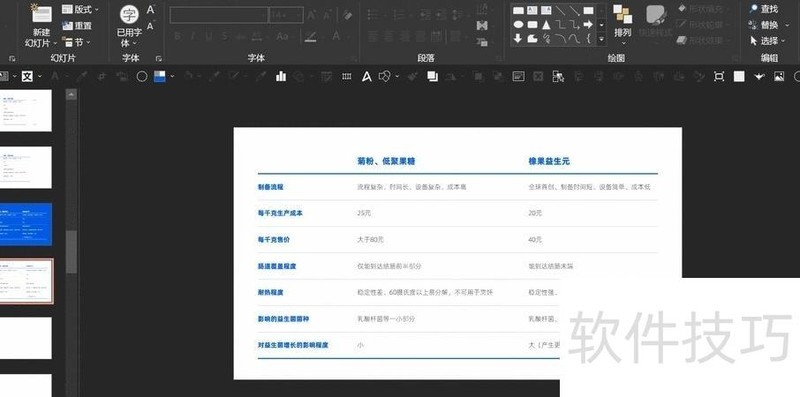The height and width of the screenshot is (397, 800).
Task: Click the 文 icon in quick toolbar
Action: (27, 77)
